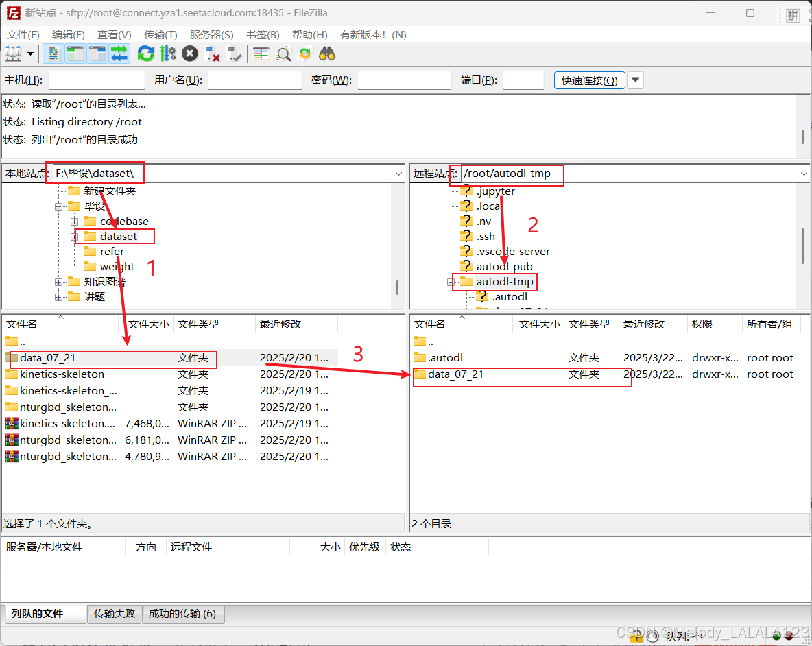Open the Site Manager icon

point(13,53)
